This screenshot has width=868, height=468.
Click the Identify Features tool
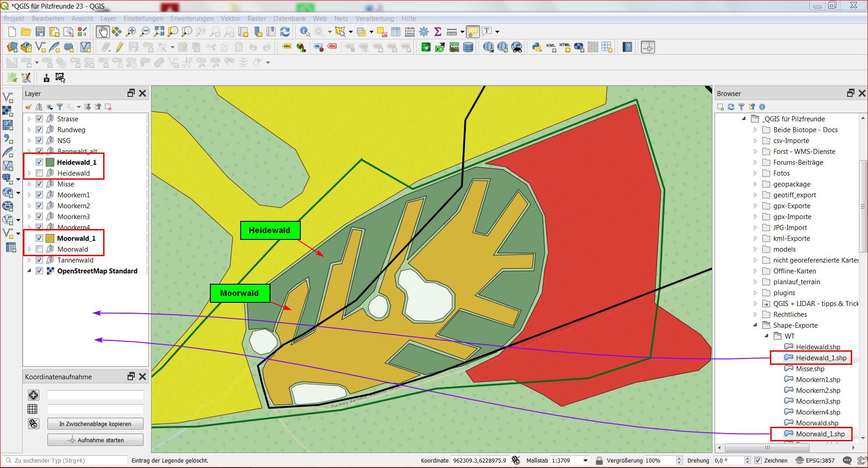click(305, 32)
